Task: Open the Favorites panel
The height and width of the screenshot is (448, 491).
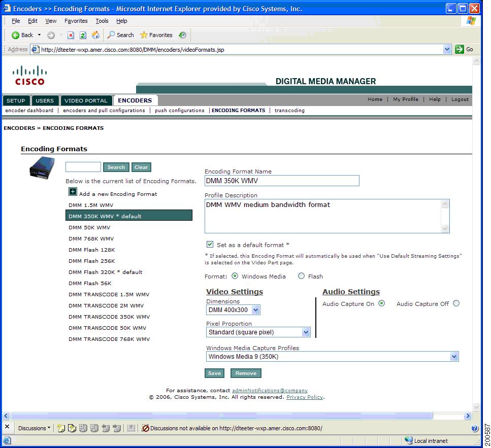Action: 156,35
